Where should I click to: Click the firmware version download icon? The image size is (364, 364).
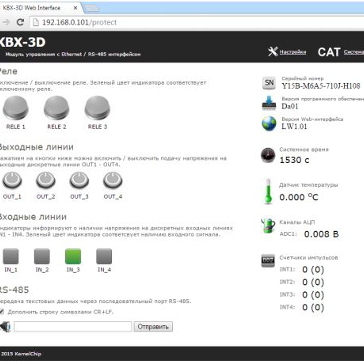pos(269,103)
